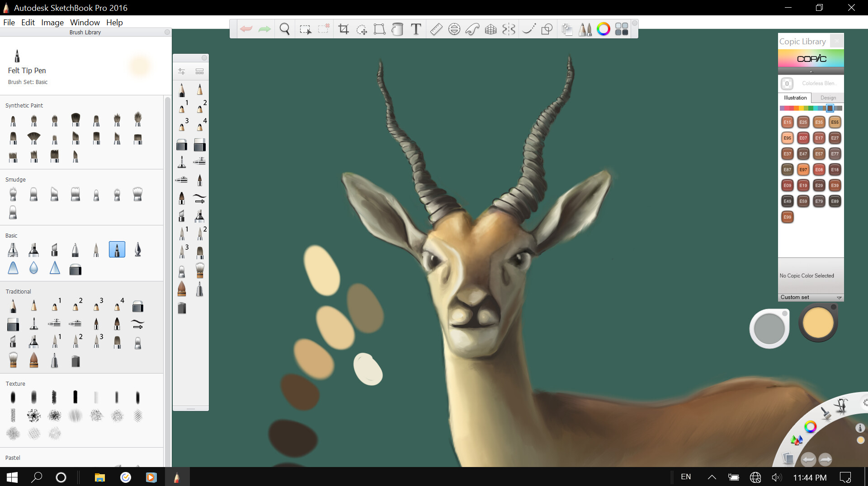Open the Image menu
Screen dimensions: 868x486
tap(52, 22)
